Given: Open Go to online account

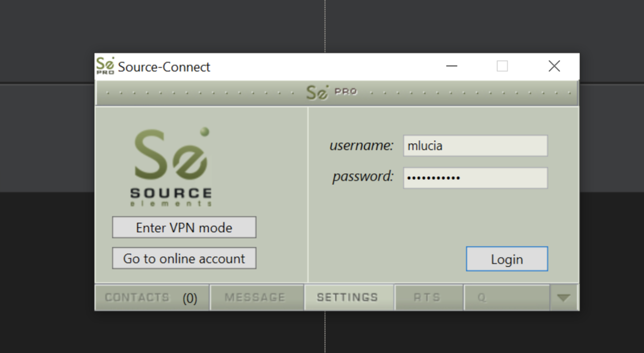Looking at the screenshot, I should 184,258.
